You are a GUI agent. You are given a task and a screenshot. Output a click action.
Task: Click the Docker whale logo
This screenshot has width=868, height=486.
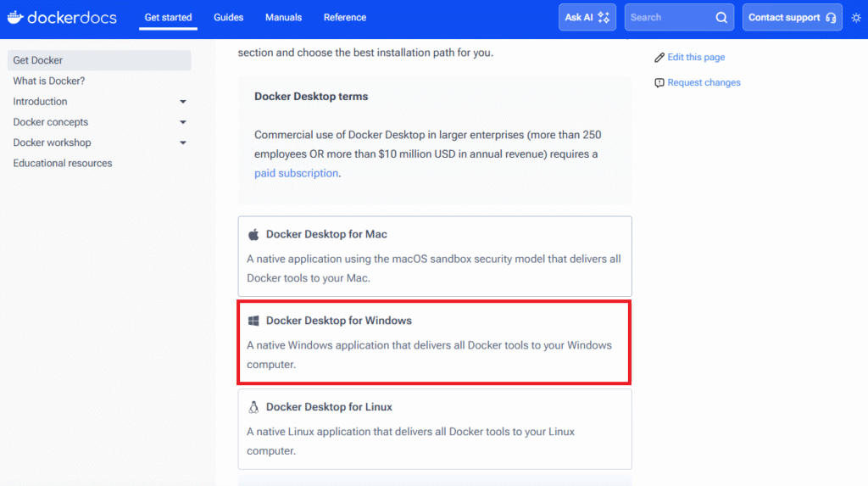click(x=14, y=17)
